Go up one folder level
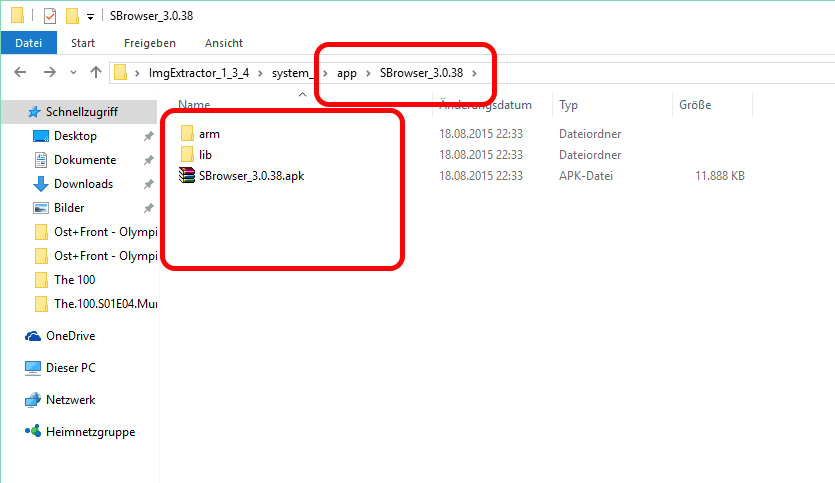835x483 pixels. (96, 72)
